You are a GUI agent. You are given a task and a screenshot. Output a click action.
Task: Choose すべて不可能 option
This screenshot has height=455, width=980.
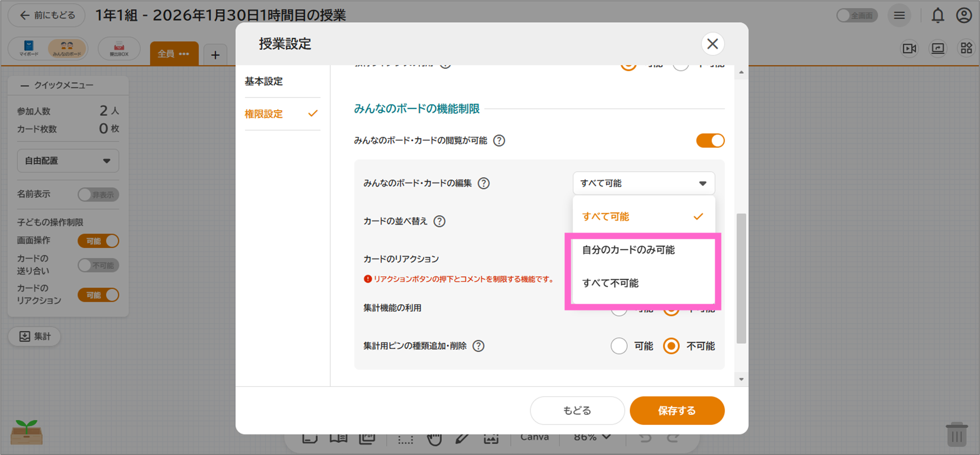click(x=610, y=283)
